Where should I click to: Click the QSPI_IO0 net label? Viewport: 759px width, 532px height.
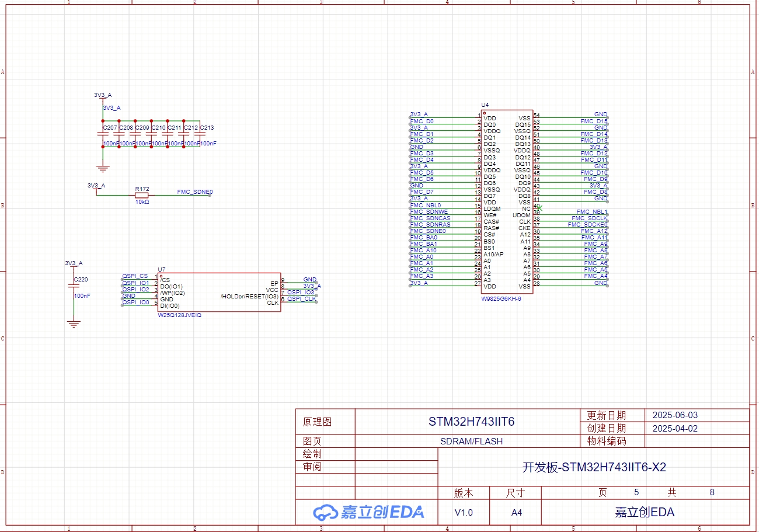(x=135, y=302)
